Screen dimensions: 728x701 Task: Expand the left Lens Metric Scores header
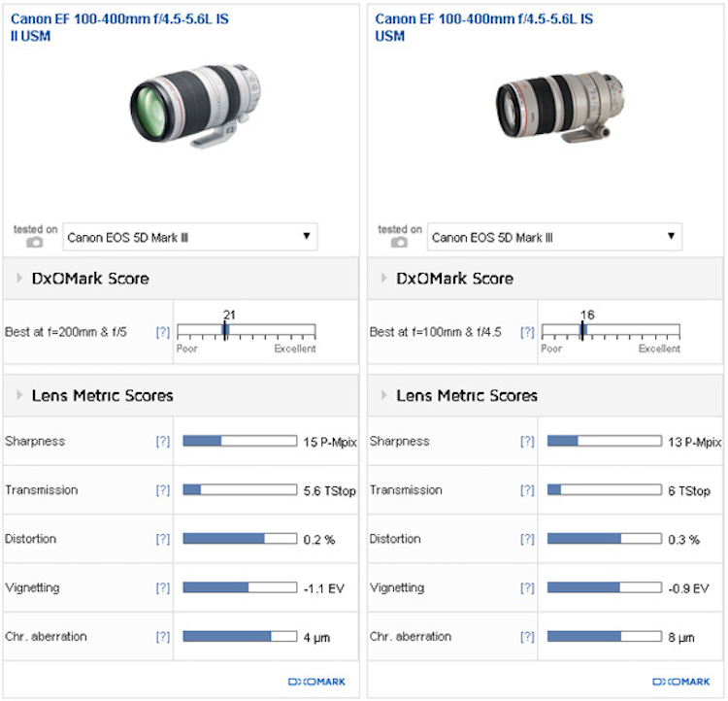19,396
